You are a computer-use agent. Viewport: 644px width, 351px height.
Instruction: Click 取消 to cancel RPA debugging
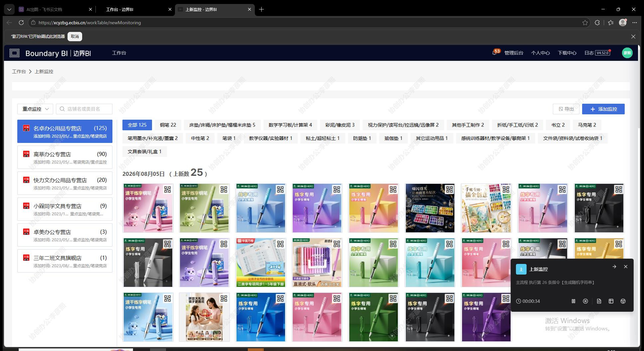[75, 37]
